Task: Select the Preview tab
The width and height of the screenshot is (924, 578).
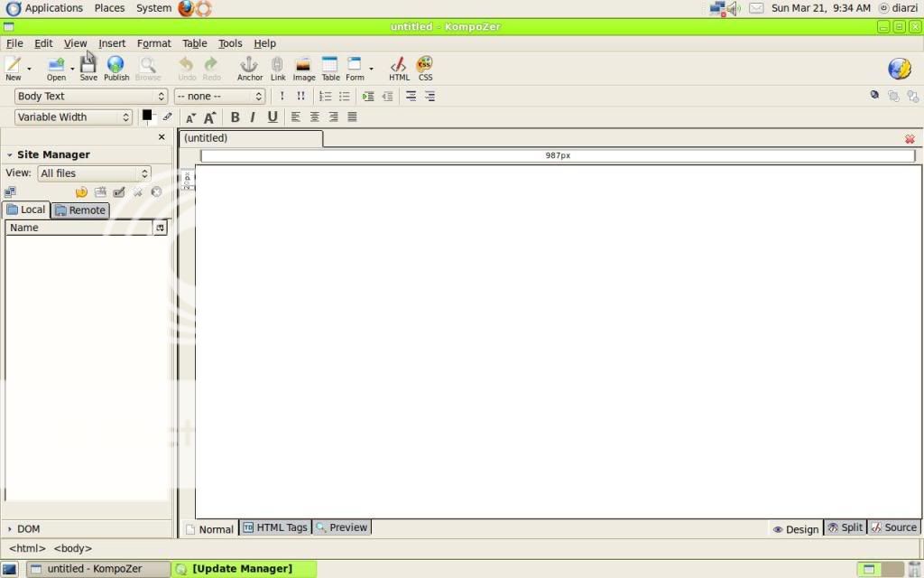Action: 341,527
